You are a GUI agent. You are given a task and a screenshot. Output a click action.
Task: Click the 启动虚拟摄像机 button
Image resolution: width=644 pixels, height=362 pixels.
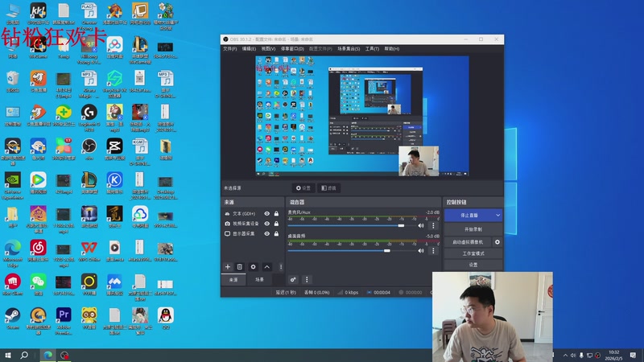(x=468, y=242)
